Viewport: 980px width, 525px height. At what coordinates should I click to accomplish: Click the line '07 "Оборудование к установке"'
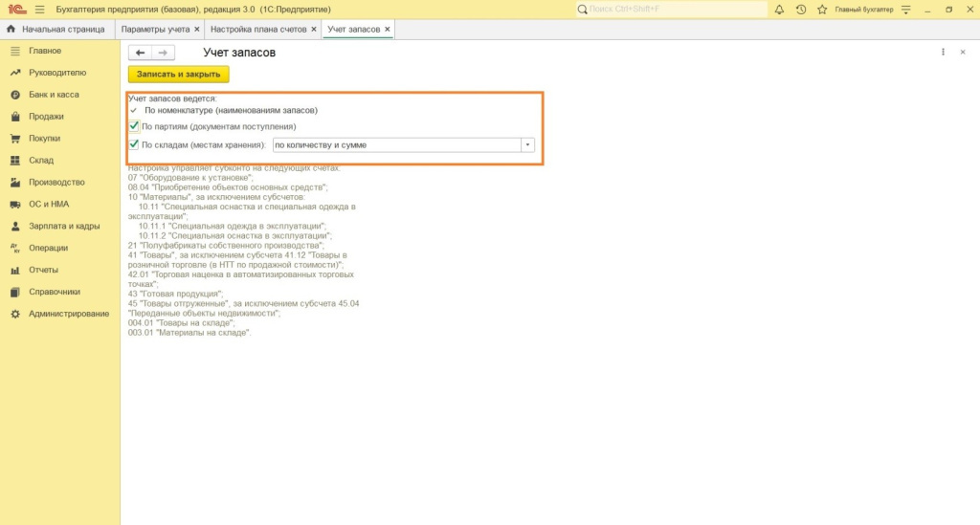(190, 178)
